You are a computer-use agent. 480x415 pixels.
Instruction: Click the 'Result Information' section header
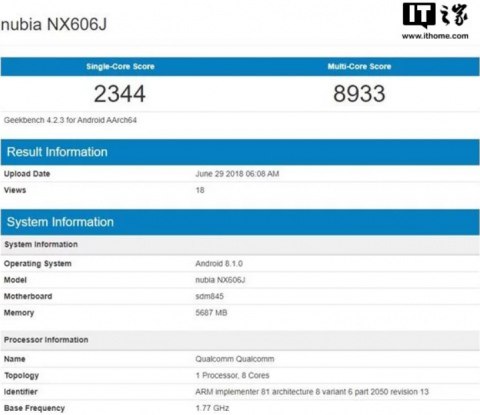pos(240,152)
